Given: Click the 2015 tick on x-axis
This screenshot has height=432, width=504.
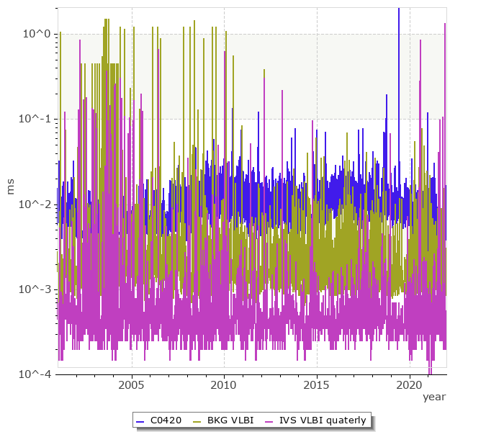Looking at the screenshot, I should (x=317, y=384).
